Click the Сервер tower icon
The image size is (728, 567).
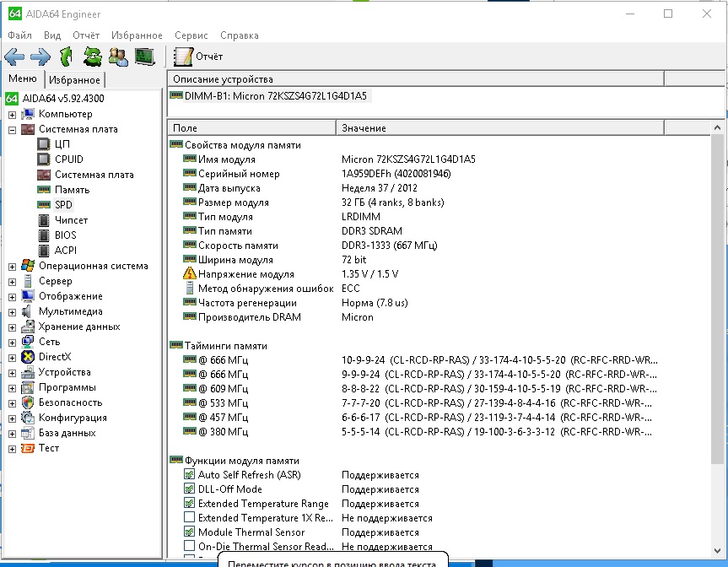click(x=28, y=281)
